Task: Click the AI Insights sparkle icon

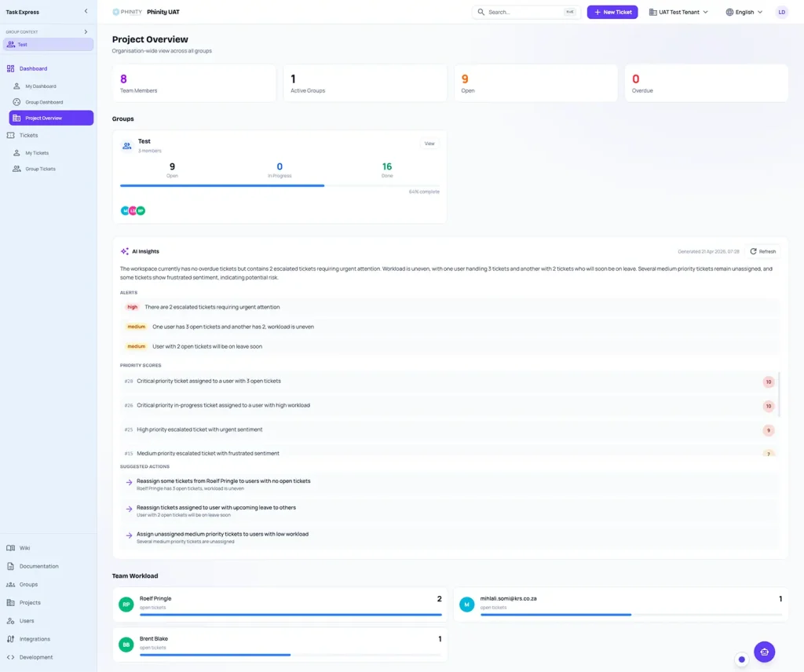Action: point(125,251)
